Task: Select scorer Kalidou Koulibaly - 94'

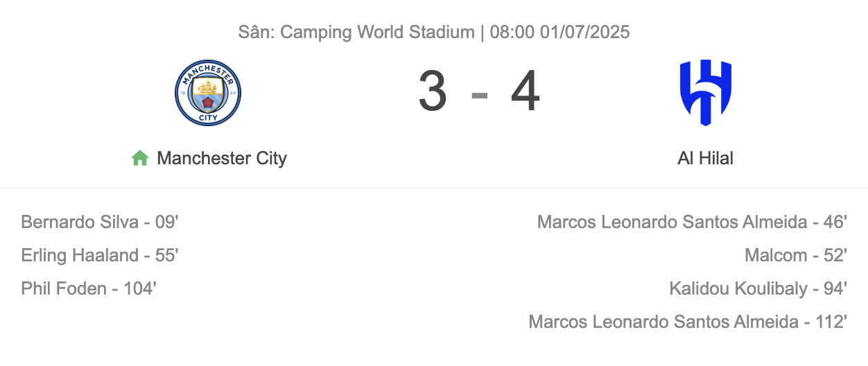Action: click(758, 288)
